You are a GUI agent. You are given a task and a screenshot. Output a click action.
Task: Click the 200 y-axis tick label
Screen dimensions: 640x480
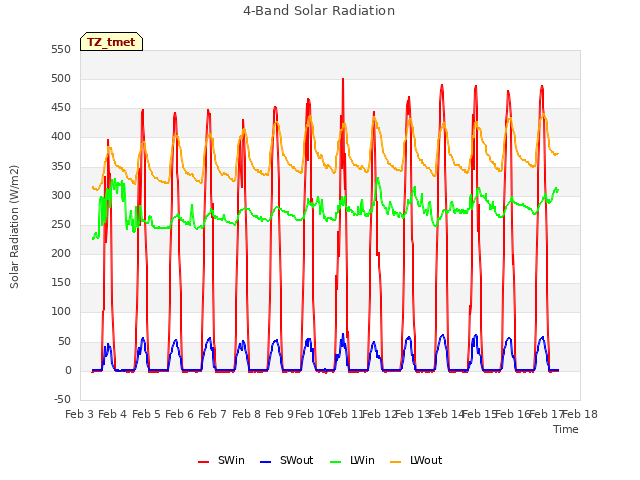[x=61, y=253]
